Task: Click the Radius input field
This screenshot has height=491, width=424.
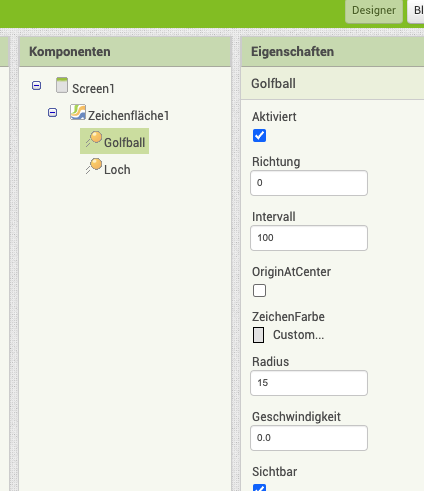Action: pyautogui.click(x=309, y=383)
